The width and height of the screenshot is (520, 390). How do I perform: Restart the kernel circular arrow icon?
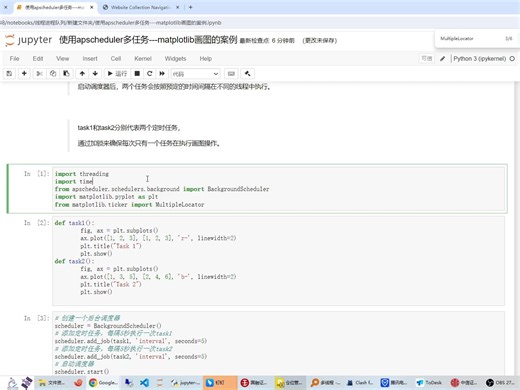pos(150,74)
